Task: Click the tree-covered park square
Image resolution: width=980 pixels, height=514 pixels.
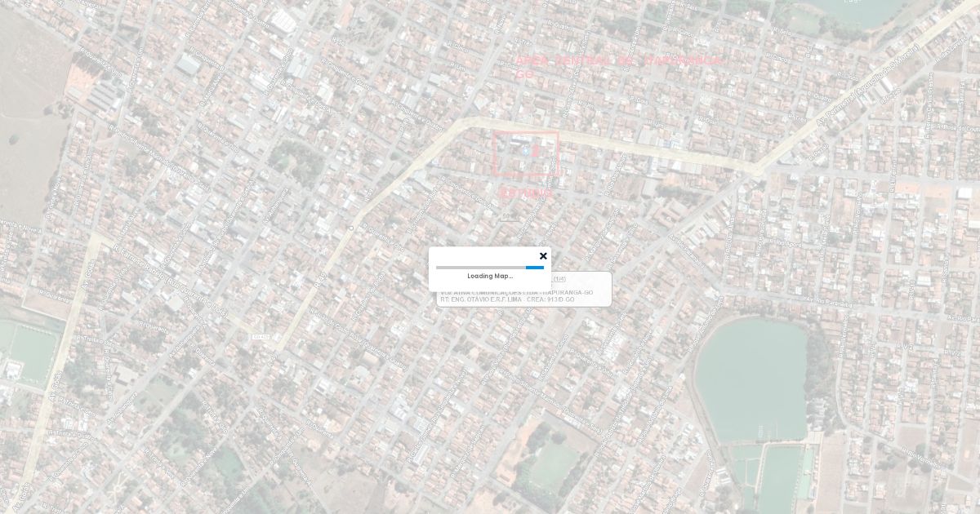Action: pyautogui.click(x=297, y=160)
